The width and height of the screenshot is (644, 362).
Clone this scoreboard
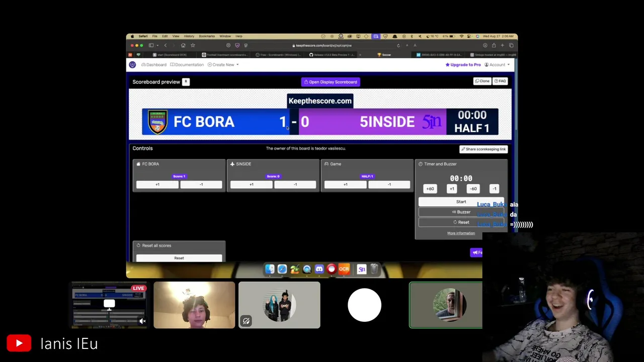(482, 81)
